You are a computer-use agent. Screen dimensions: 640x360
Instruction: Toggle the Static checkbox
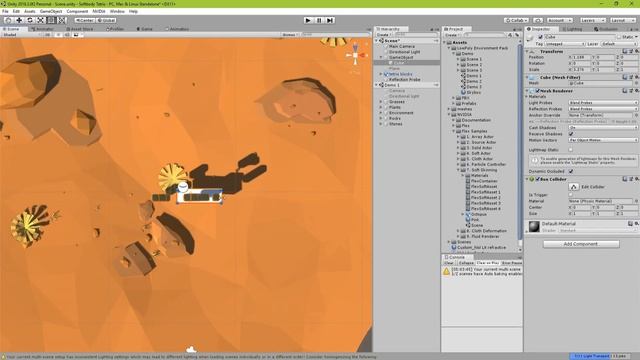coord(619,37)
